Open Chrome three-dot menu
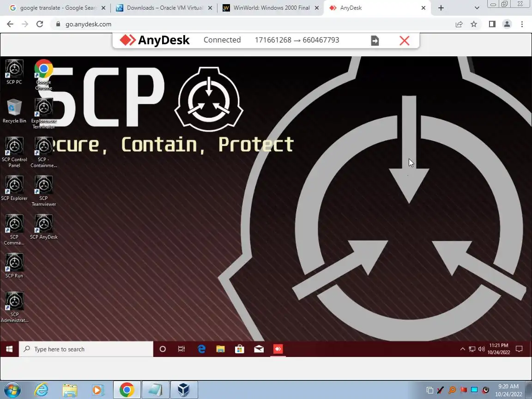 point(522,24)
